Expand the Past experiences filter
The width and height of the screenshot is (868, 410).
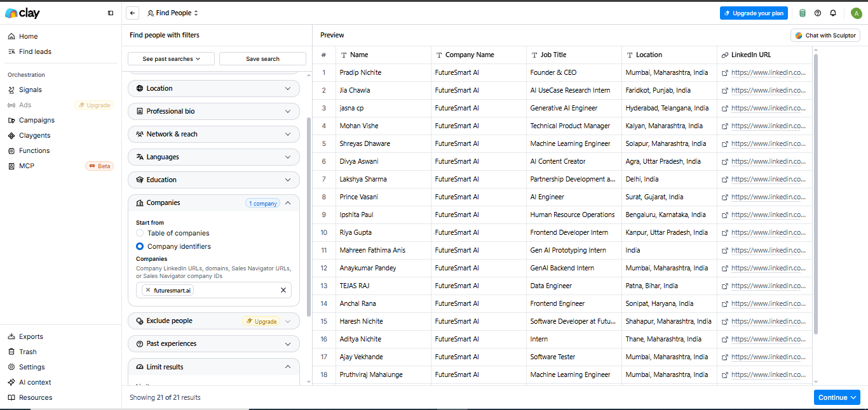pos(214,343)
